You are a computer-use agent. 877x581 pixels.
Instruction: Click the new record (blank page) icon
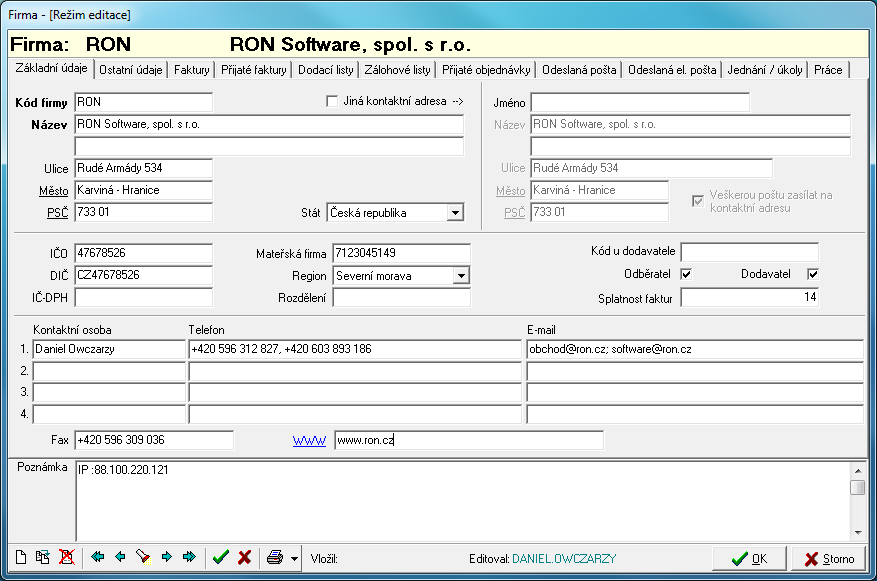point(21,558)
